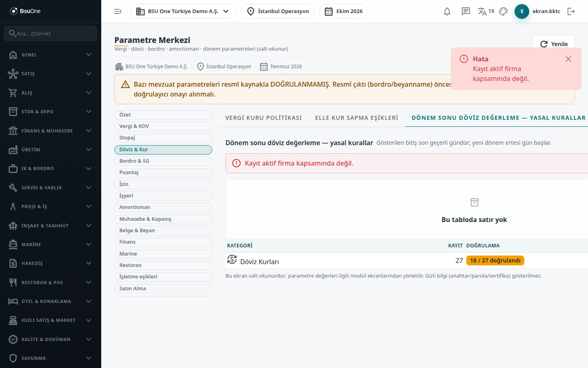
Task: Open the theme palette icon
Action: coord(503,11)
